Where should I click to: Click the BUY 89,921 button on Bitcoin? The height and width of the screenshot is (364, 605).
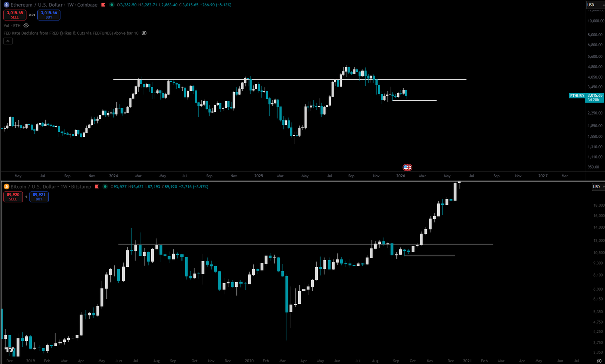[39, 196]
